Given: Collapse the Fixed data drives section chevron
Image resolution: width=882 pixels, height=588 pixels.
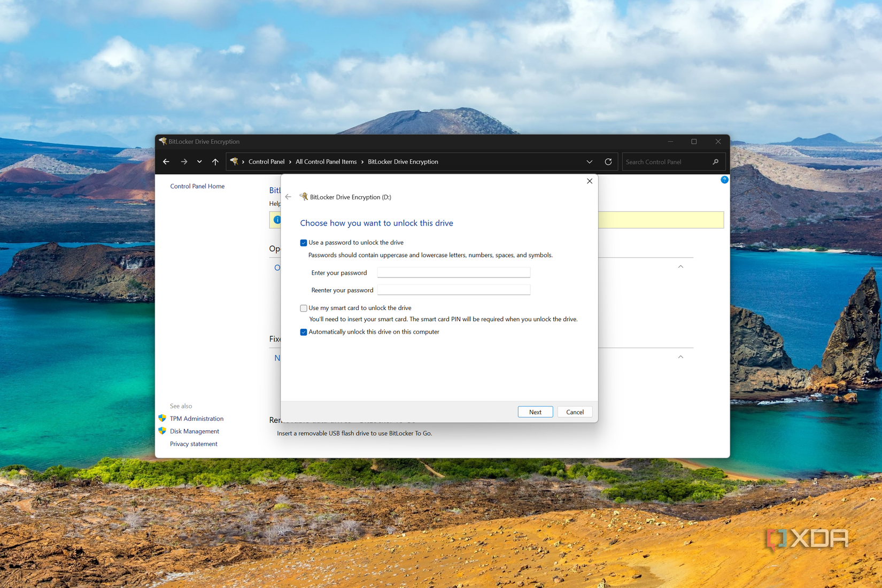Looking at the screenshot, I should [680, 357].
